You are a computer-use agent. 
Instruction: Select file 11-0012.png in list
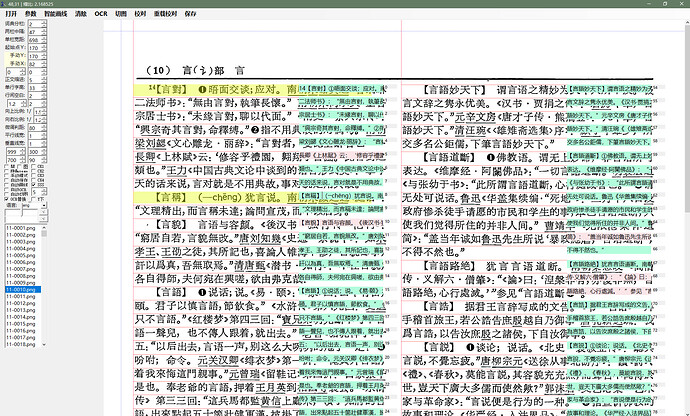(21, 303)
